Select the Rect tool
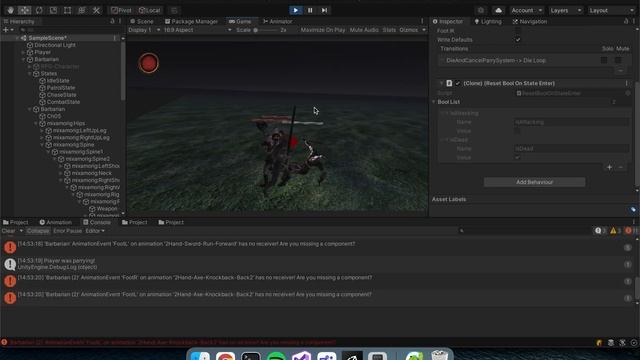The height and width of the screenshot is (360, 640). [68, 10]
